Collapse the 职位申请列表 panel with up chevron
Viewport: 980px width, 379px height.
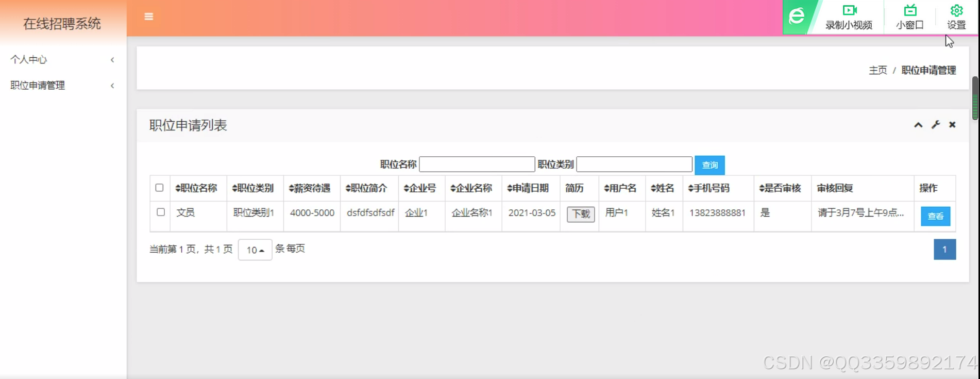point(918,125)
